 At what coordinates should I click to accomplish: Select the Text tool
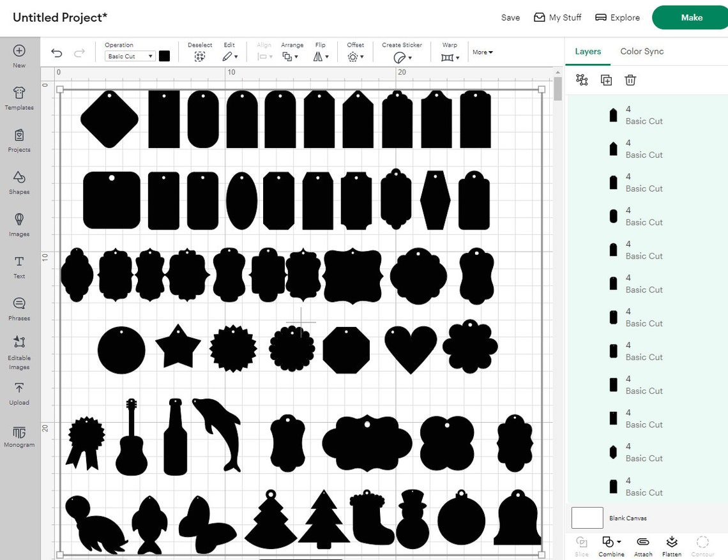tap(19, 266)
